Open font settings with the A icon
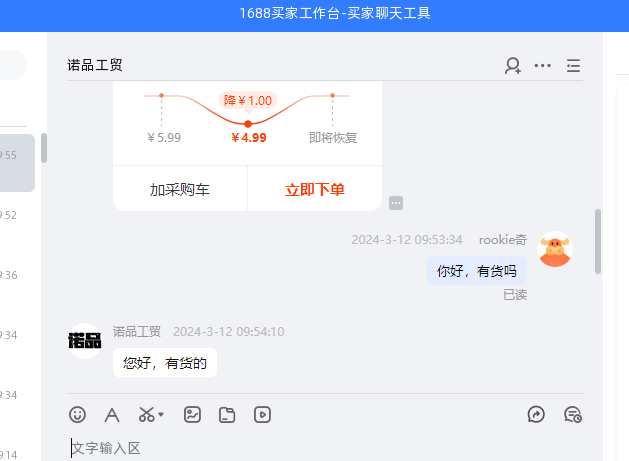629x461 pixels. (112, 414)
